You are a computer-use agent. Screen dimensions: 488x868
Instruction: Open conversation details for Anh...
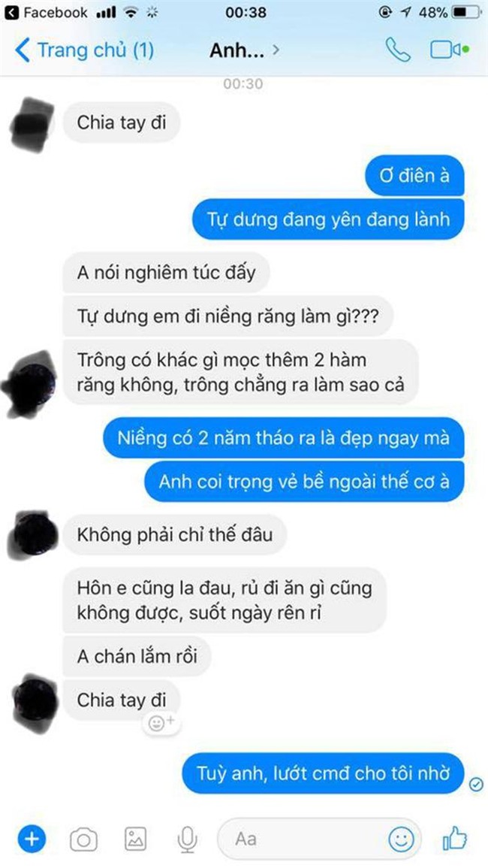(x=244, y=50)
